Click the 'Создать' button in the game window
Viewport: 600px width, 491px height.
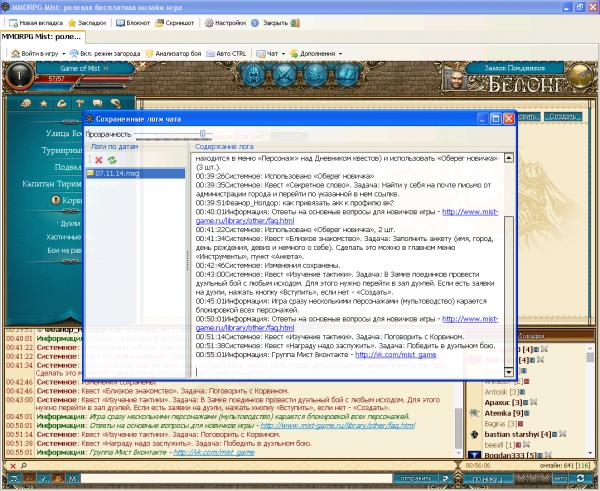tap(562, 116)
